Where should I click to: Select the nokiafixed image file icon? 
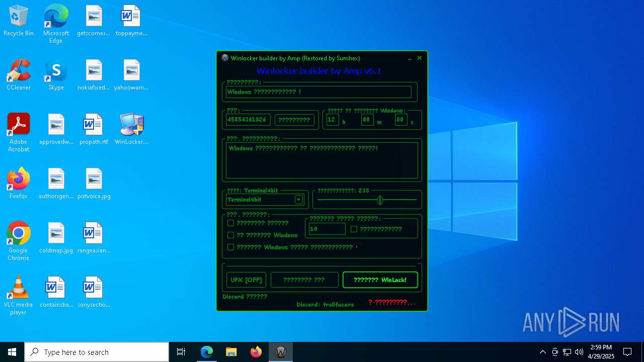click(x=94, y=75)
